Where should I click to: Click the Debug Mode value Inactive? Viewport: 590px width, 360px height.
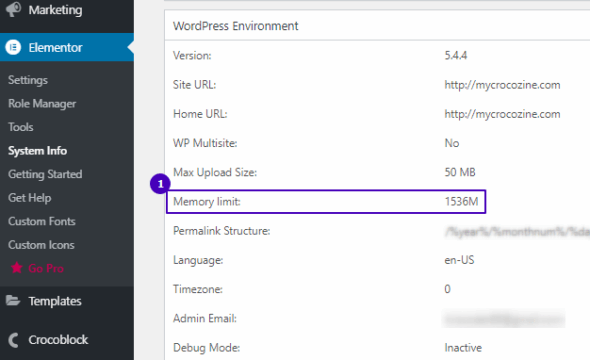pyautogui.click(x=463, y=348)
